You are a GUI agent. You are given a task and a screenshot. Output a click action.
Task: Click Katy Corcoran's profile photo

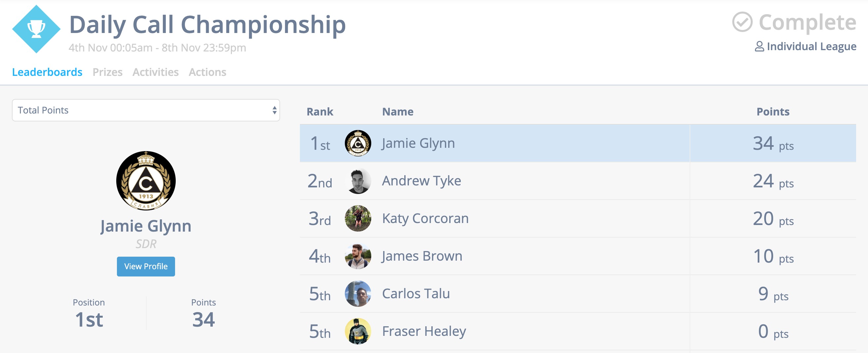pyautogui.click(x=358, y=219)
